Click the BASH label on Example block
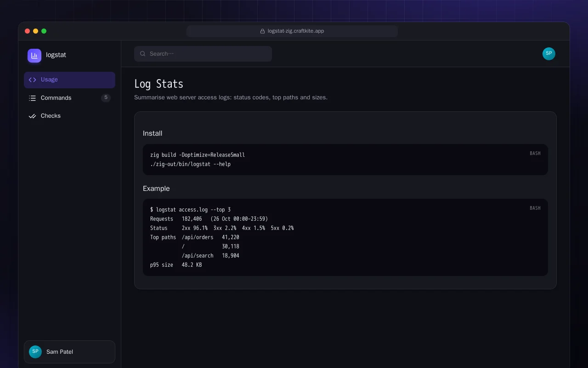 pyautogui.click(x=535, y=208)
